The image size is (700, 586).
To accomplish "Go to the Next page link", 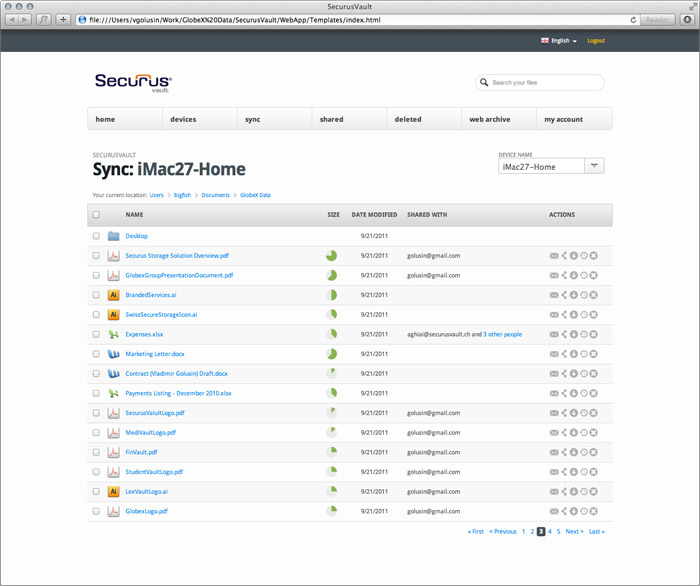I will 574,532.
